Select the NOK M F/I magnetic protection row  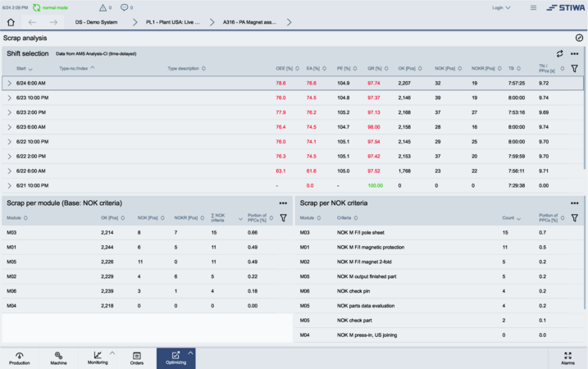tap(440, 247)
